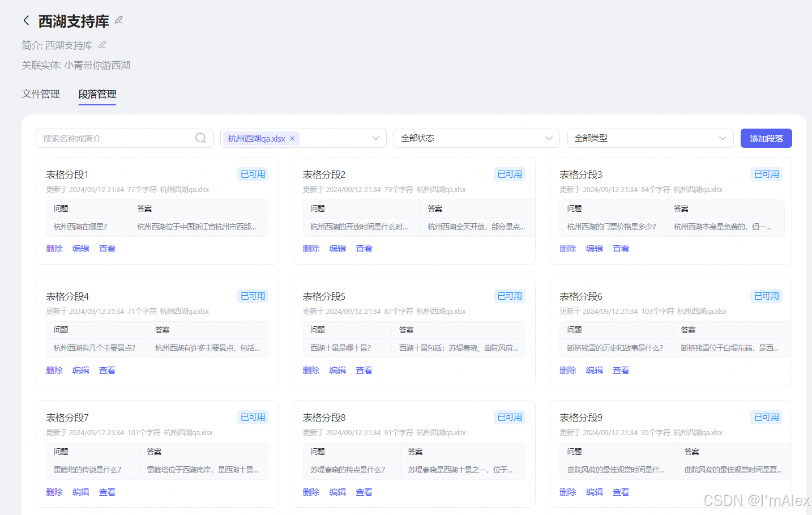
Task: View 表格分段3 details
Action: coord(621,248)
